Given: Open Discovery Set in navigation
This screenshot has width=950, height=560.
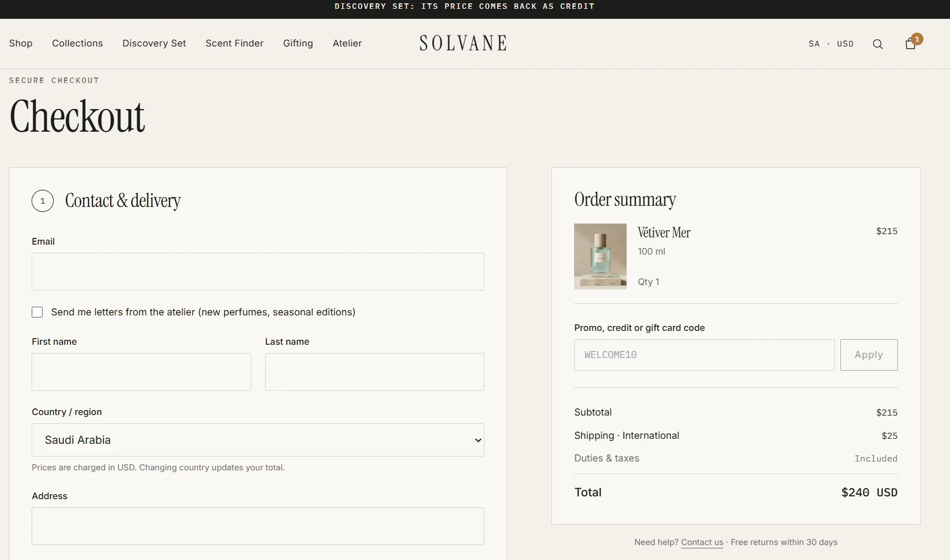Looking at the screenshot, I should [154, 43].
